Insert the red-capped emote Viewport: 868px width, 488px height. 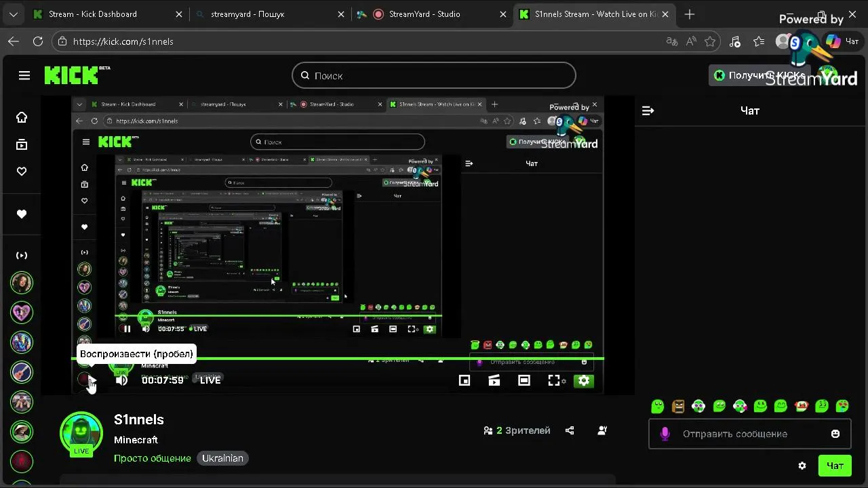pyautogui.click(x=802, y=406)
